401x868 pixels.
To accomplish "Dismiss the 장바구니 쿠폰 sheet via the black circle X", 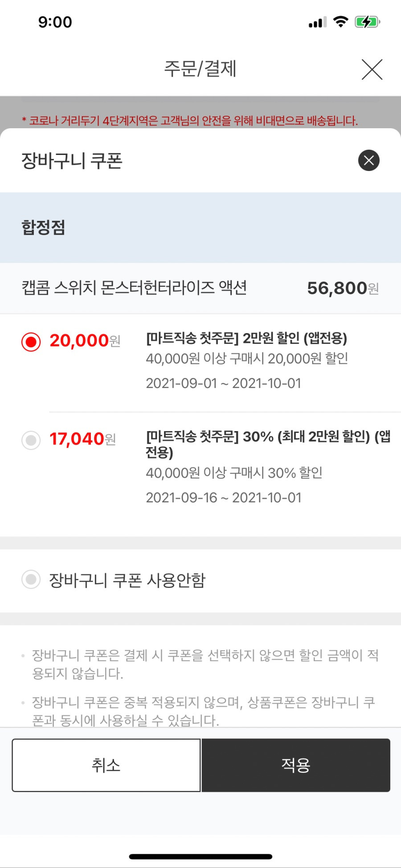I will point(369,160).
